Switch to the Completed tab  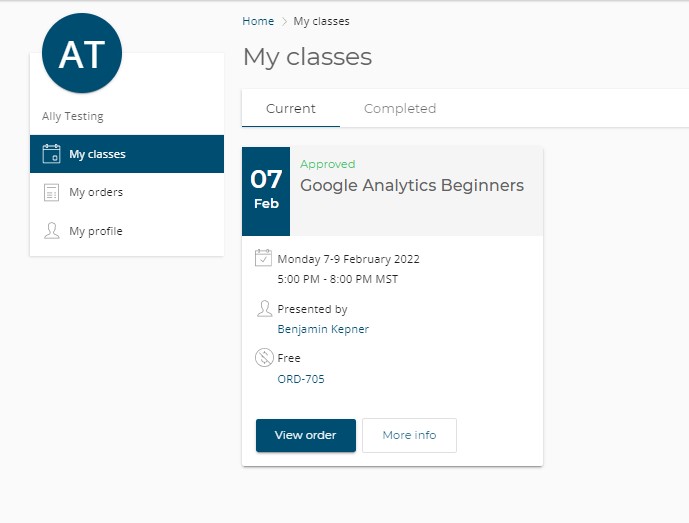tap(400, 109)
